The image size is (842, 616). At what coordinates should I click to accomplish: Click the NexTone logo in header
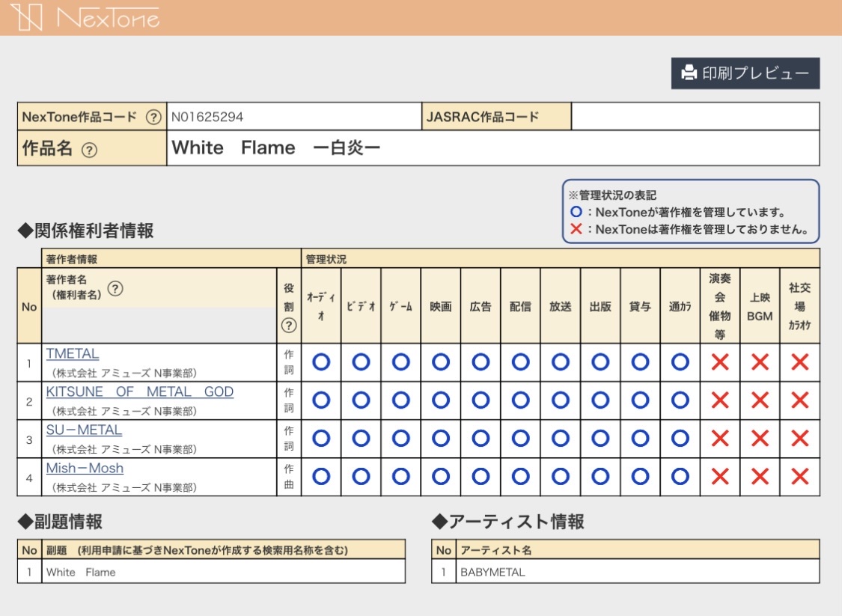85,17
